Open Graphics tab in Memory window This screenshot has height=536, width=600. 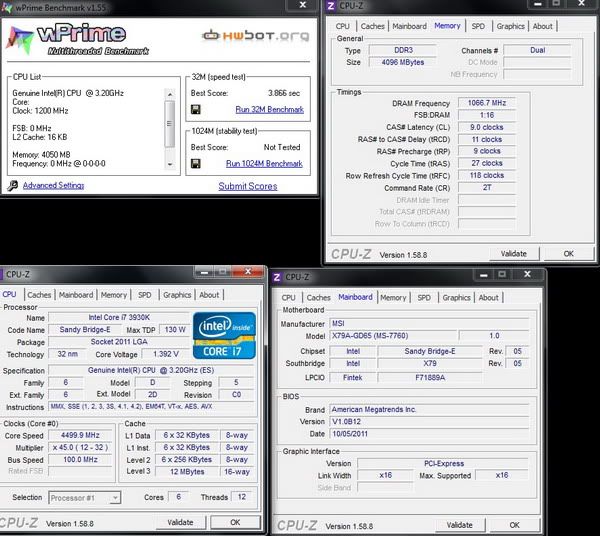coord(510,26)
